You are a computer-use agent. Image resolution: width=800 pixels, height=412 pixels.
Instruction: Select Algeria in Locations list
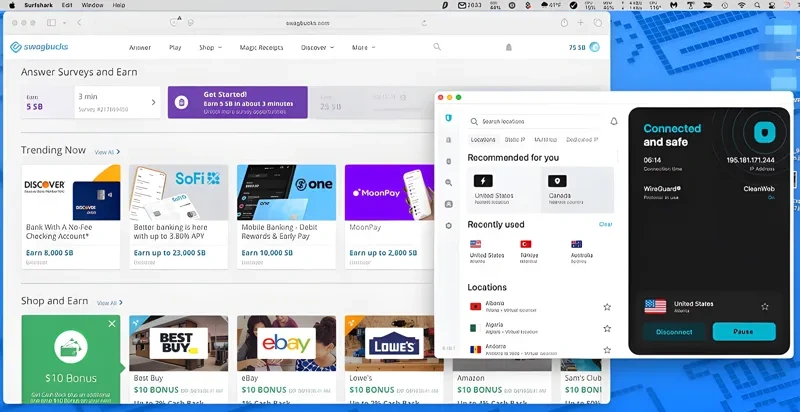tap(541, 328)
